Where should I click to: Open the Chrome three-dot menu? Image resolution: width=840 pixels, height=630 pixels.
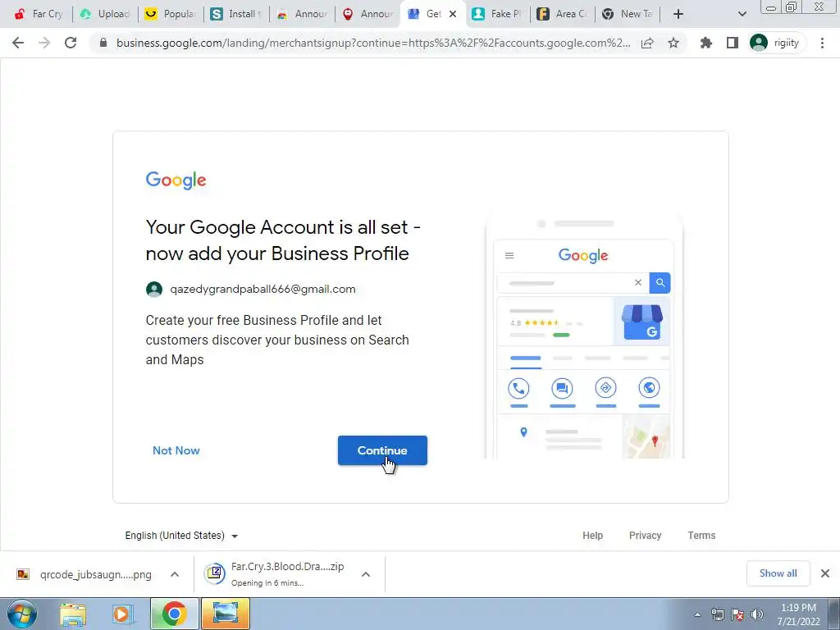click(x=822, y=43)
